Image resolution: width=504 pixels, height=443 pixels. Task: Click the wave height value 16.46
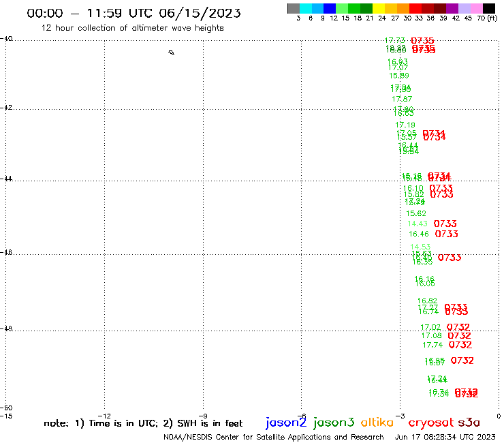click(419, 234)
